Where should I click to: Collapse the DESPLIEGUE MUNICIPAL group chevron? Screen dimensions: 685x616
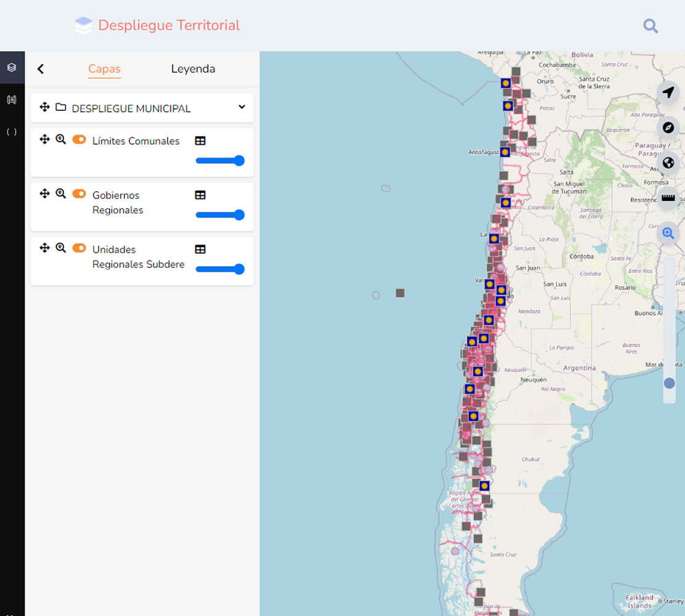(x=241, y=107)
